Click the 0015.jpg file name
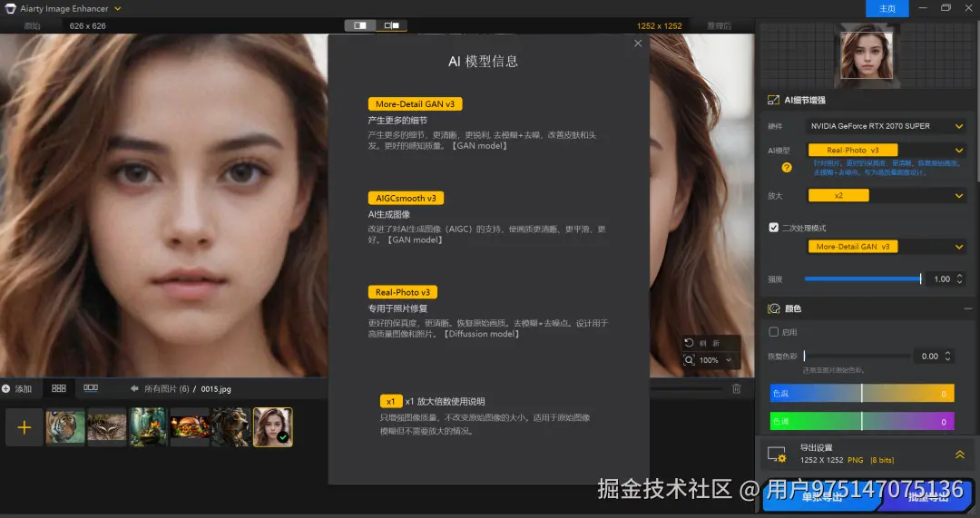Viewport: 980px width, 518px height. (x=216, y=388)
